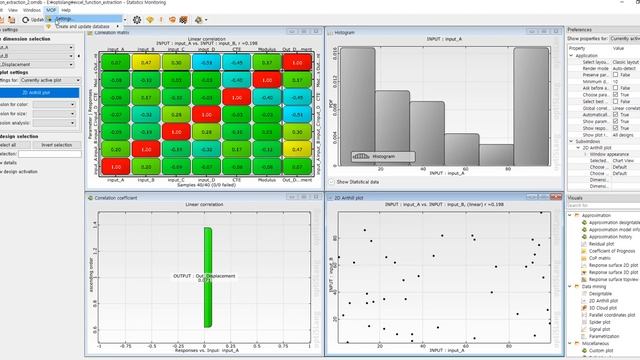
Task: Open the input_A dimension dropdown
Action: tap(37, 47)
